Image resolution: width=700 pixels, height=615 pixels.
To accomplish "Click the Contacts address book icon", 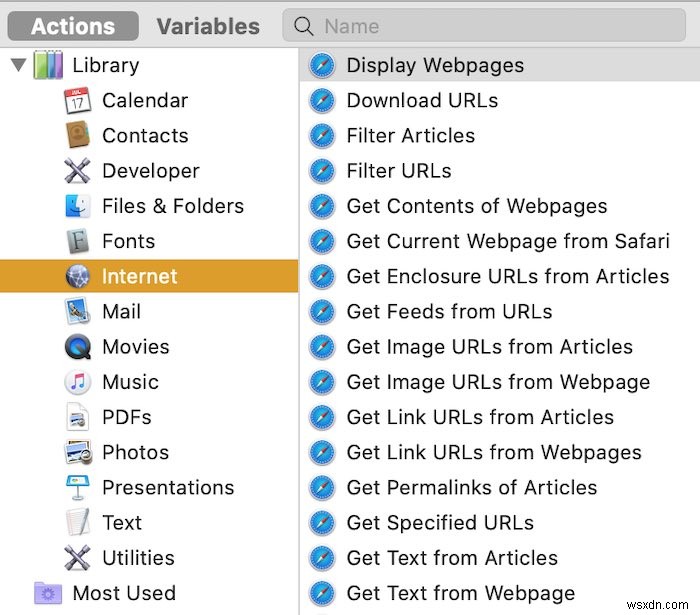I will [78, 135].
